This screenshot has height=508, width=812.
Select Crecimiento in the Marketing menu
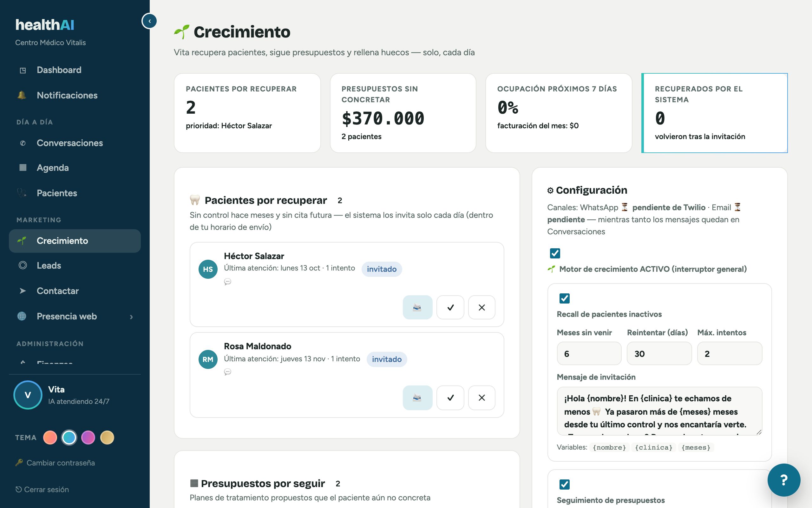click(75, 241)
